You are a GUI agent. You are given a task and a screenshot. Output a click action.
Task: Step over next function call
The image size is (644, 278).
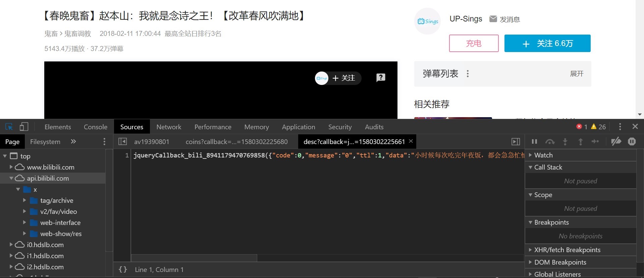550,142
